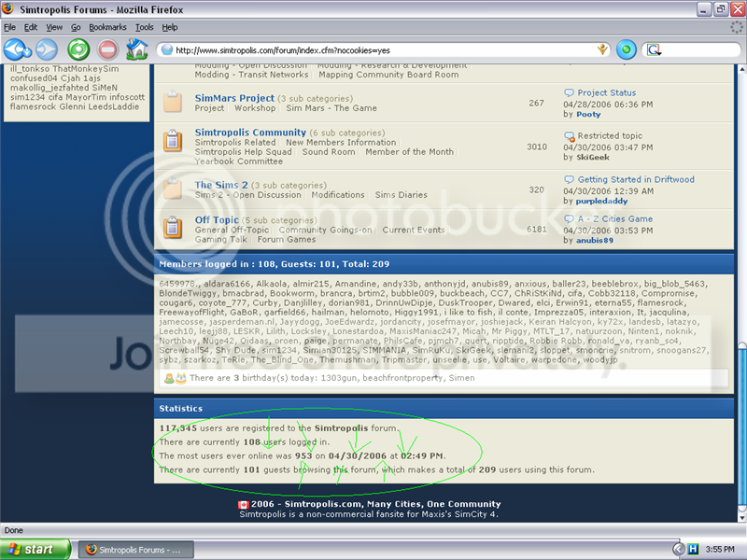Viewport: 747px width, 560px height.
Task: Click the Simtropolis Community forum clipboard icon
Action: pyautogui.click(x=173, y=141)
